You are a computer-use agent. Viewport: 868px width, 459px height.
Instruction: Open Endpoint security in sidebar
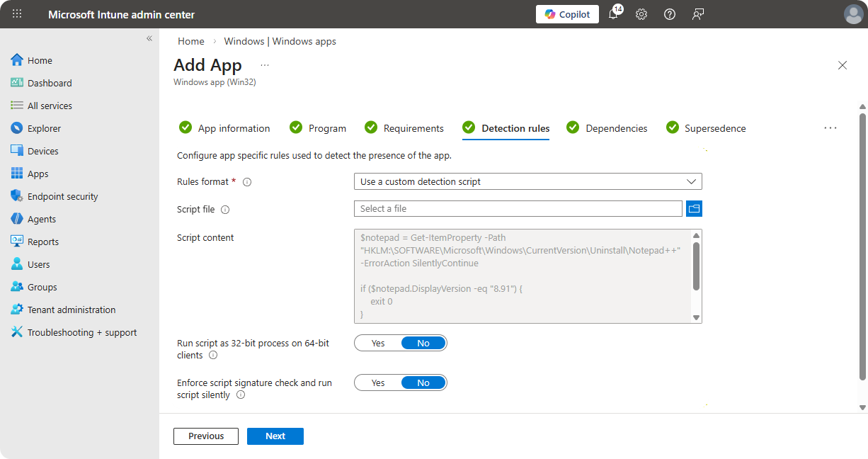tap(62, 196)
